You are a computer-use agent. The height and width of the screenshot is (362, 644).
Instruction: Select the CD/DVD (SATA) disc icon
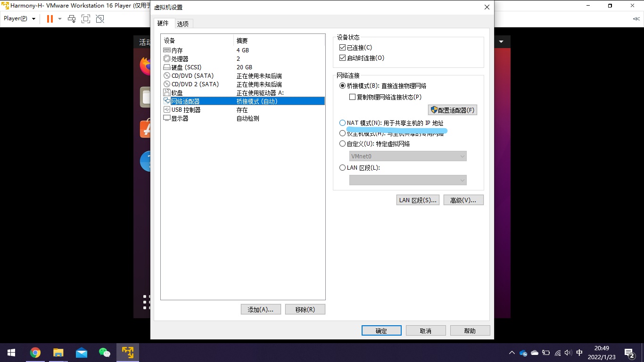pos(167,75)
